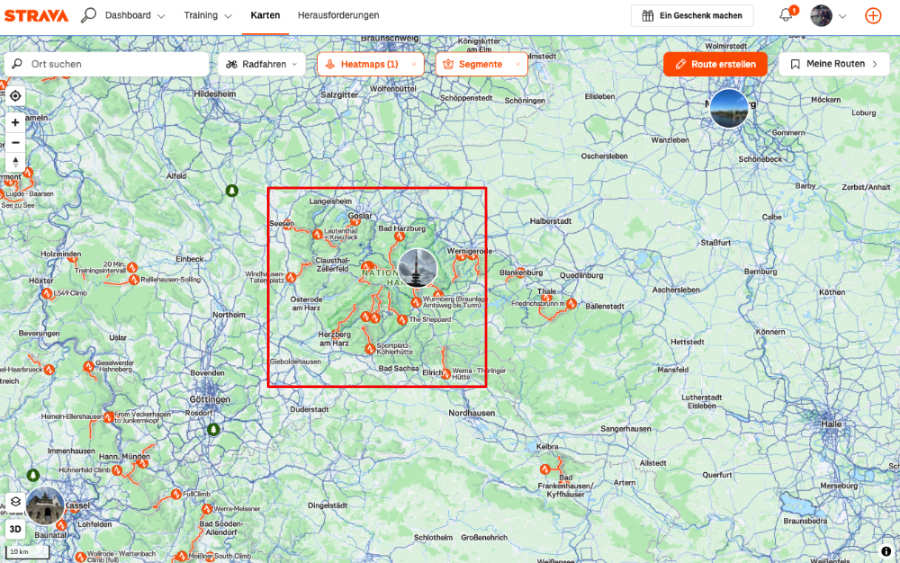This screenshot has width=900, height=563.
Task: Click green tree marker near Alfeld
Action: click(232, 190)
